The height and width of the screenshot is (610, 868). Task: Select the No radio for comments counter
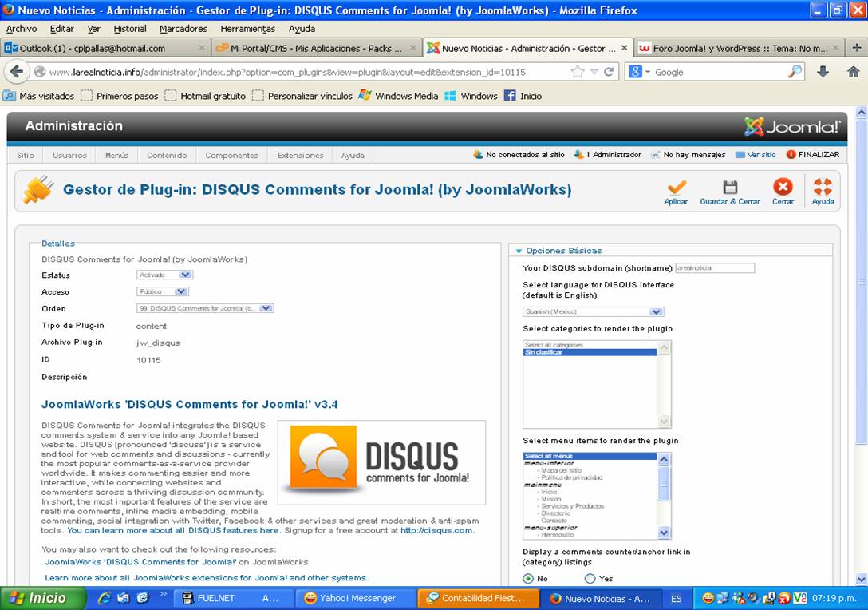[x=528, y=578]
